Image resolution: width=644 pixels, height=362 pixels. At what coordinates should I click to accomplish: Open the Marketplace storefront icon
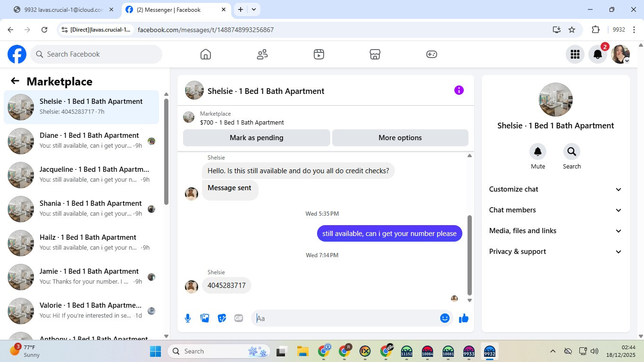coord(375,54)
